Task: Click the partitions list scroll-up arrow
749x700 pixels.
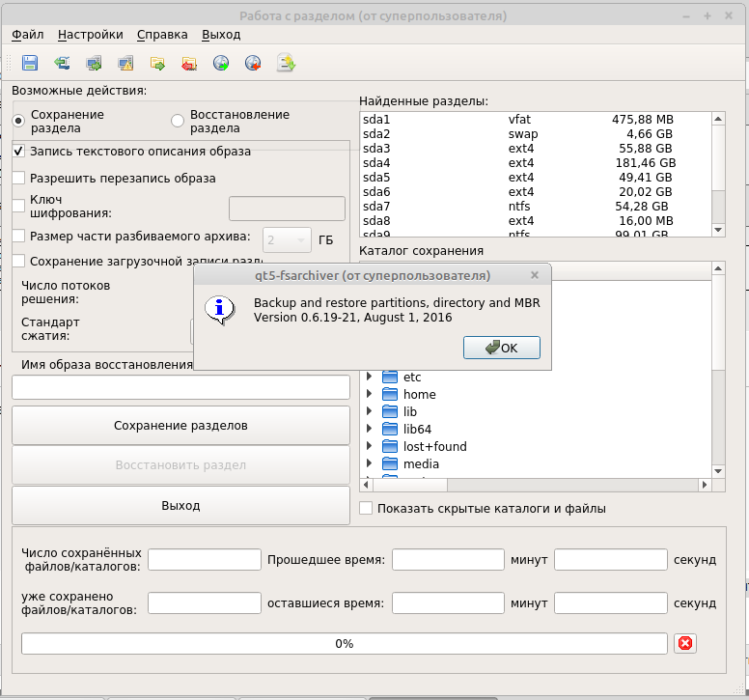Action: coord(718,119)
